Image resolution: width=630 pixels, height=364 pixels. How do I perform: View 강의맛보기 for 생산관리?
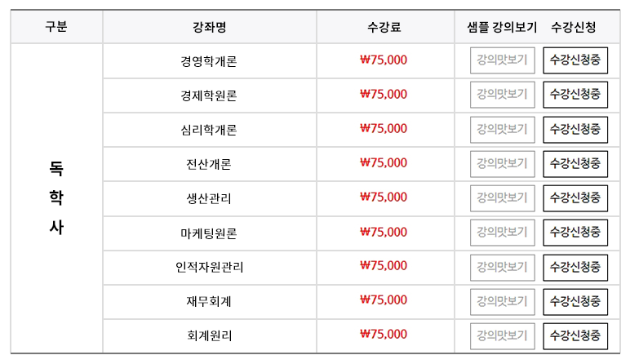[x=502, y=198]
